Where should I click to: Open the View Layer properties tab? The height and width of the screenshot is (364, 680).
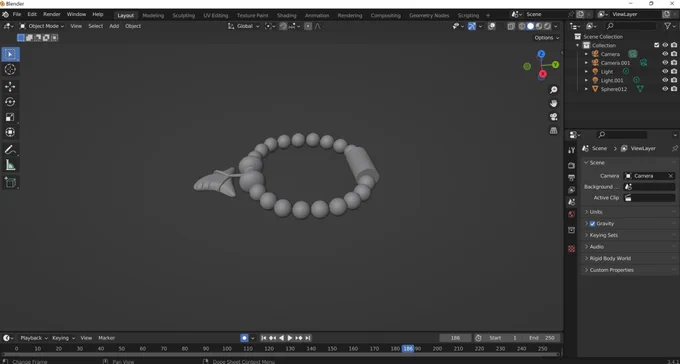coord(572,190)
